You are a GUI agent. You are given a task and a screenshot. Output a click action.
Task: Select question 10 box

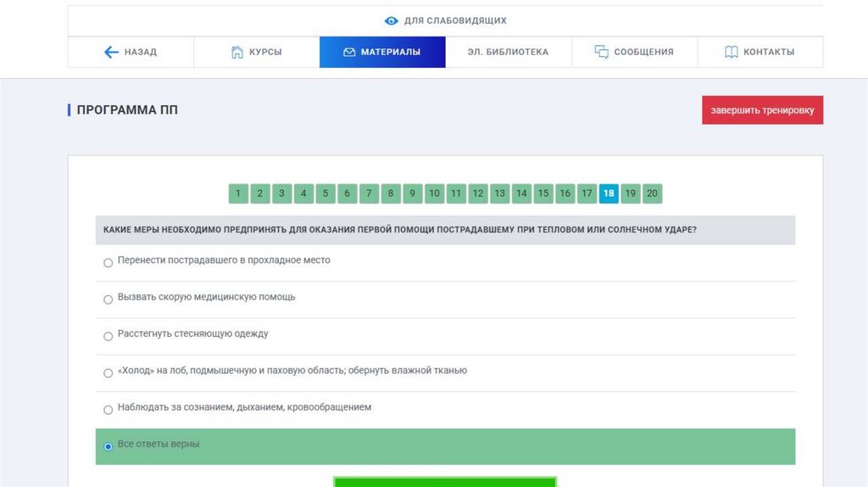(x=434, y=193)
